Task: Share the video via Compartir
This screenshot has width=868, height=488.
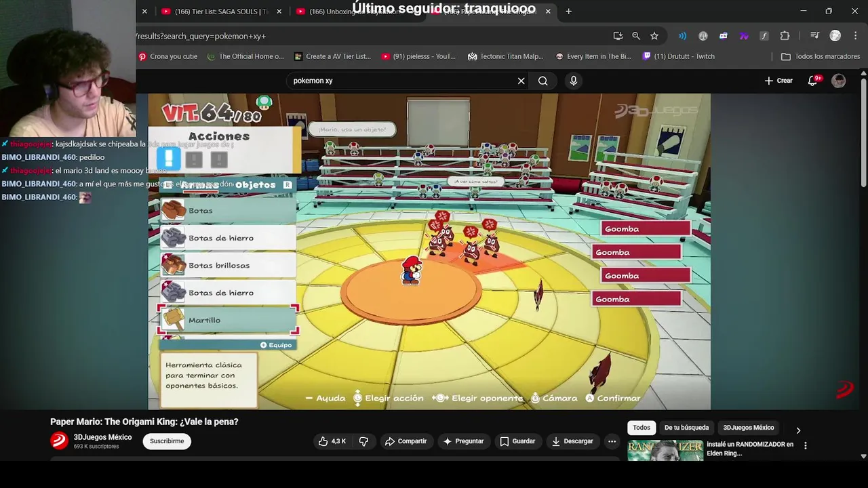Action: click(406, 441)
